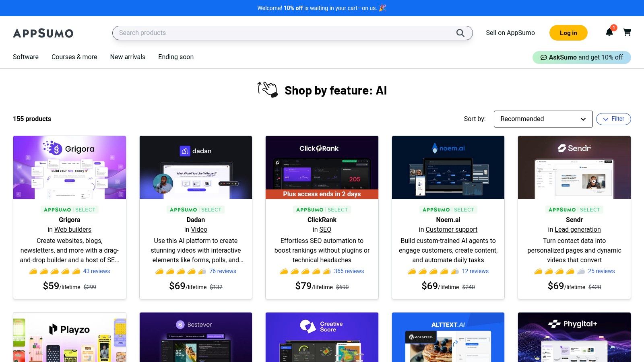Image resolution: width=644 pixels, height=362 pixels.
Task: Open Grigora's 43 reviews
Action: tap(97, 271)
